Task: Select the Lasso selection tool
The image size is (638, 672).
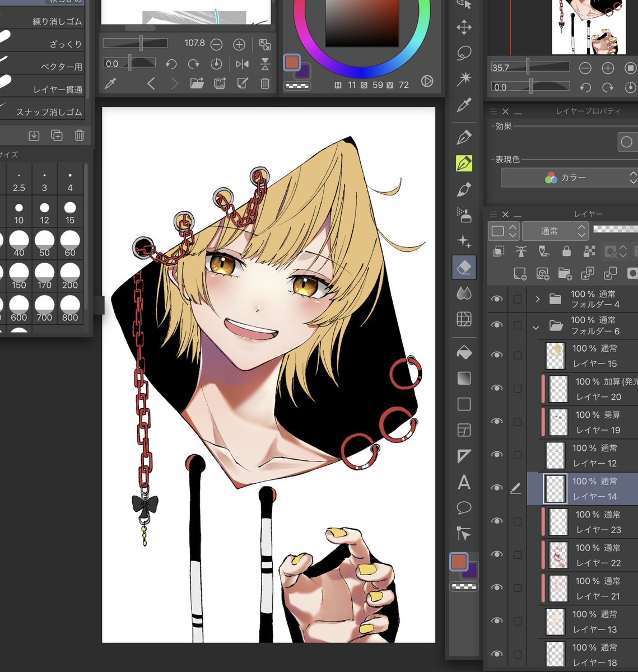Action: point(464,53)
